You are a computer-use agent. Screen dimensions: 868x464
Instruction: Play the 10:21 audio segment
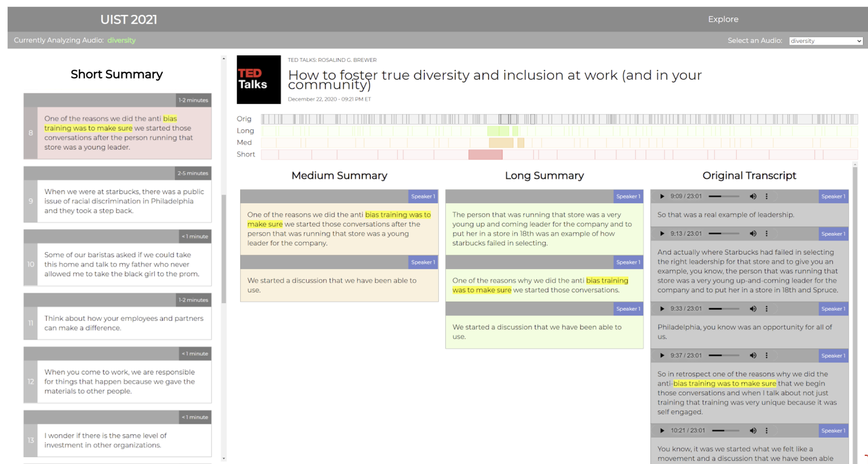pos(662,431)
